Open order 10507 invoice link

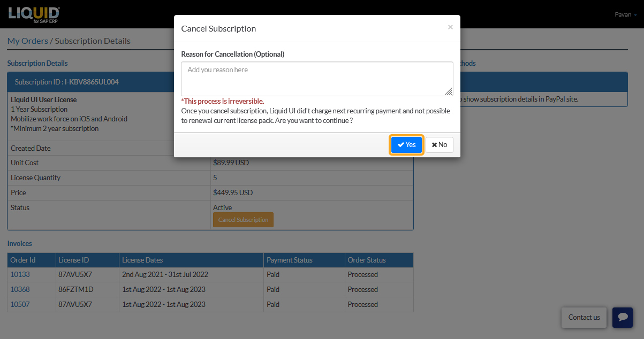(x=20, y=304)
